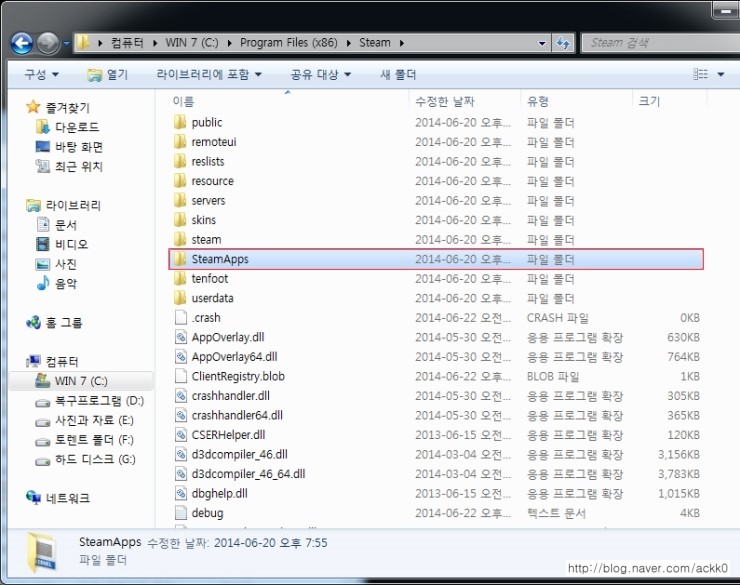Image resolution: width=740 pixels, height=585 pixels.
Task: Select the public folder icon
Action: (x=180, y=122)
